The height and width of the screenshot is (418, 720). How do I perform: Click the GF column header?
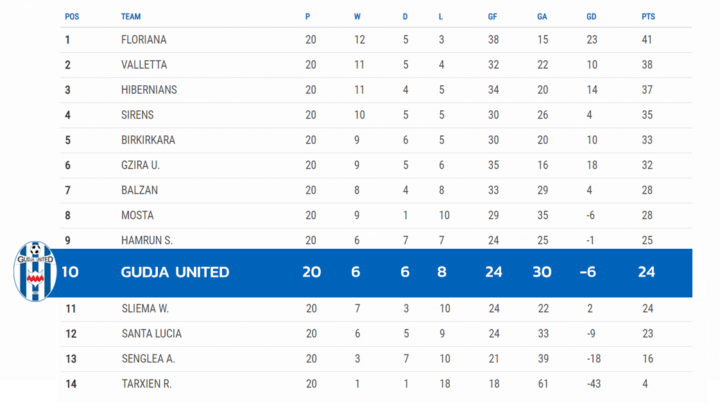492,17
